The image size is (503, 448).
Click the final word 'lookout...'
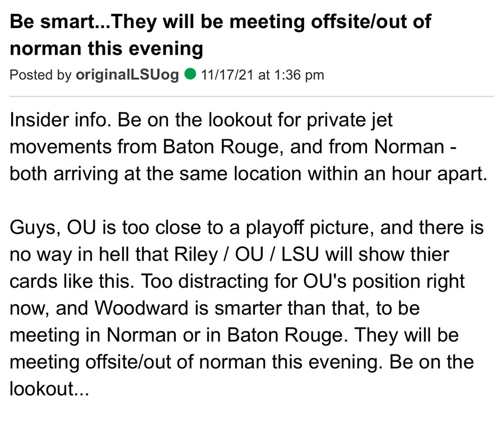49,389
